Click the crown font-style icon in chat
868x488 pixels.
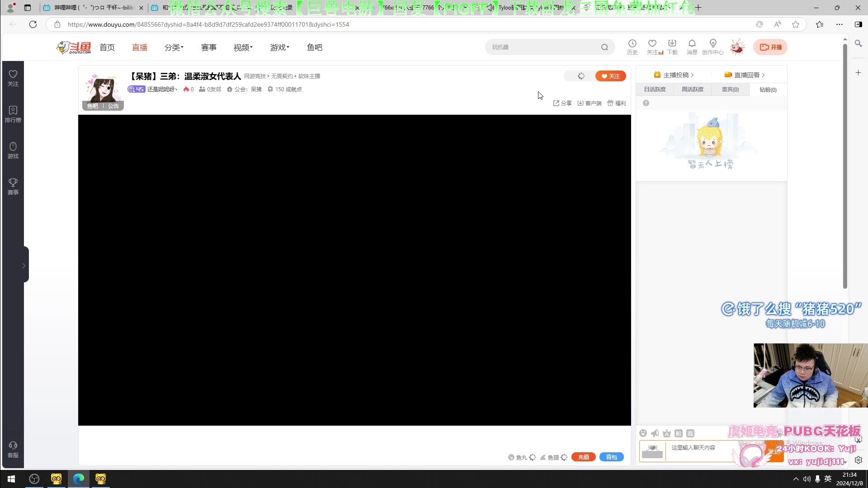click(667, 433)
